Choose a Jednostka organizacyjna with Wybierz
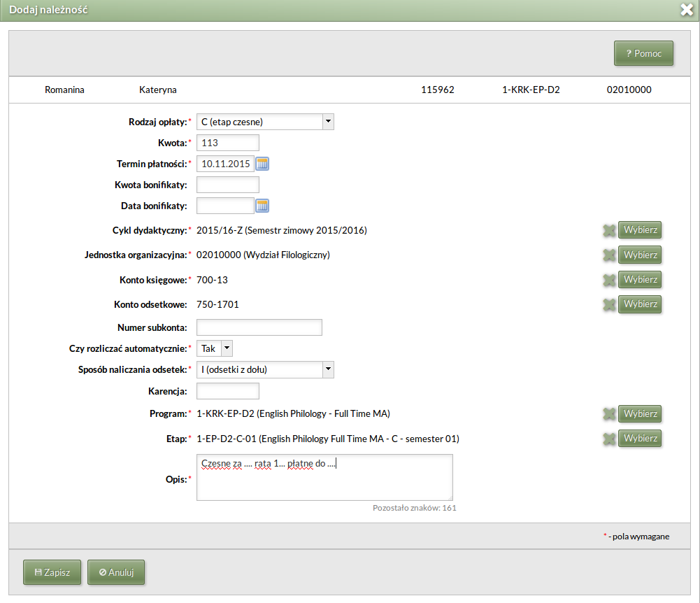The height and width of the screenshot is (603, 700). [x=640, y=255]
